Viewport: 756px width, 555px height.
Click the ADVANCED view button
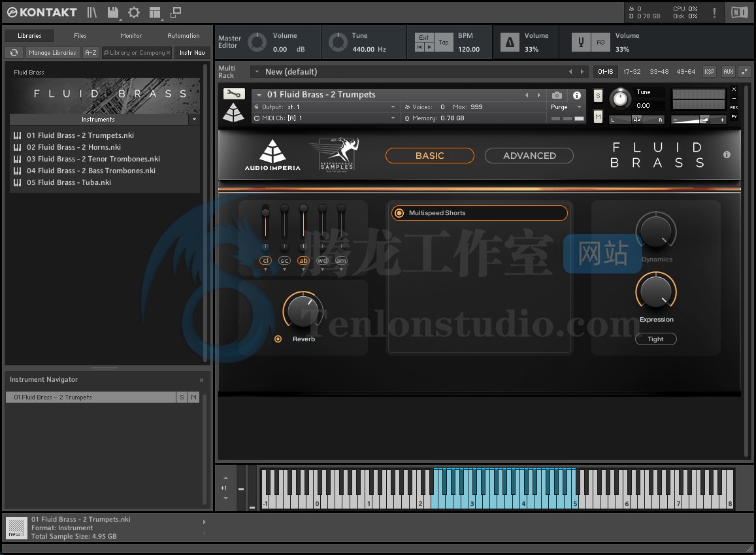coord(529,156)
